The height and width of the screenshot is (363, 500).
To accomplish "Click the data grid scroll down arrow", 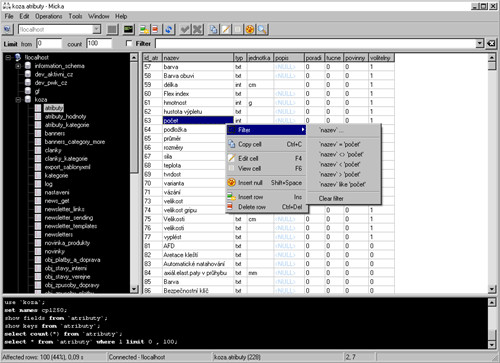I will 492,289.
